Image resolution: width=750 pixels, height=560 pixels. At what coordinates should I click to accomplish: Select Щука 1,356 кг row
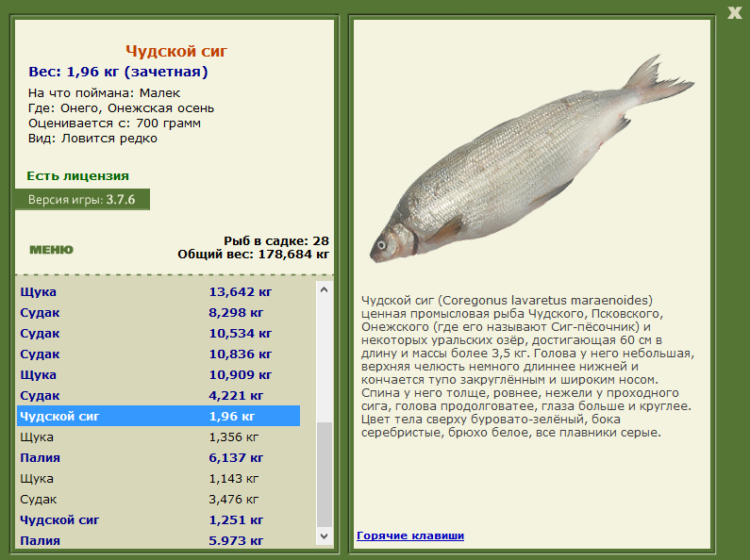[x=158, y=437]
